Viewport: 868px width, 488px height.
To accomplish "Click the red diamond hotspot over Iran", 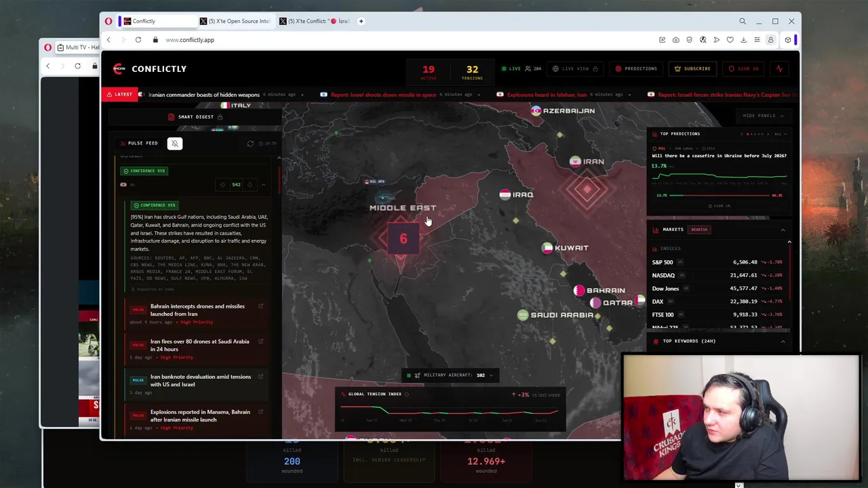I will pyautogui.click(x=587, y=190).
